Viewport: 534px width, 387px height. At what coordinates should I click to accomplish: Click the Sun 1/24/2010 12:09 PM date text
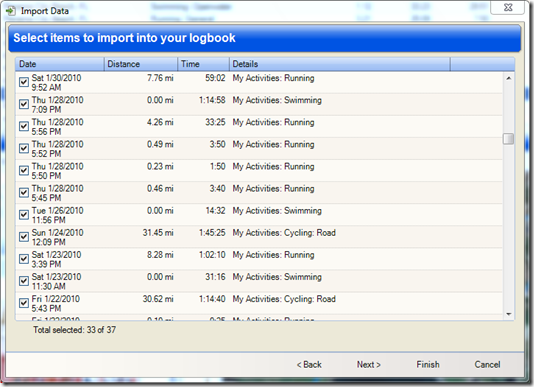(58, 237)
